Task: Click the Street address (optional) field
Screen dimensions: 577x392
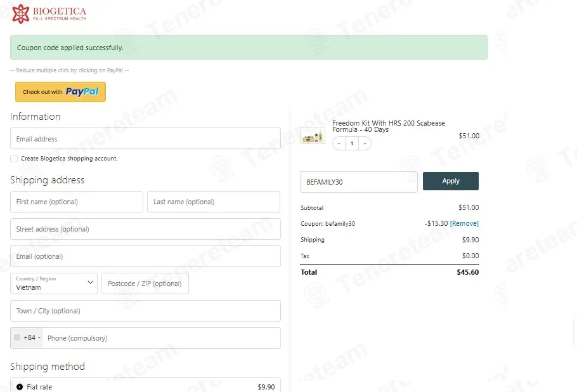Action: [145, 229]
